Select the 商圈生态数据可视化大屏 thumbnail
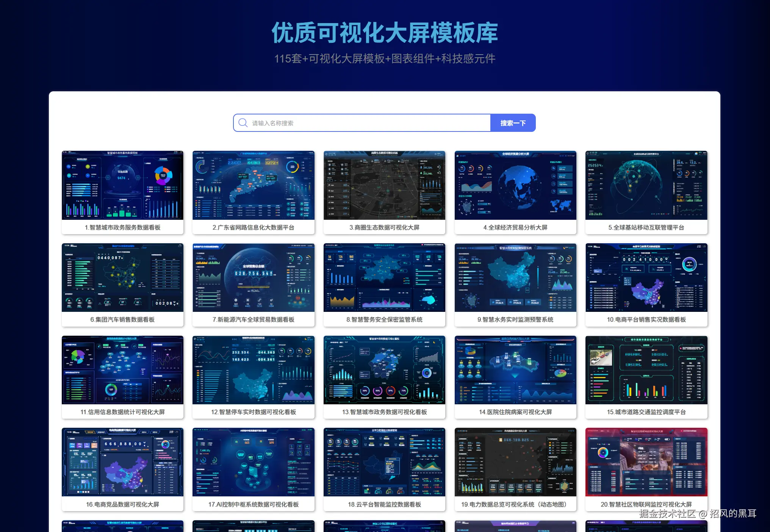 384,185
